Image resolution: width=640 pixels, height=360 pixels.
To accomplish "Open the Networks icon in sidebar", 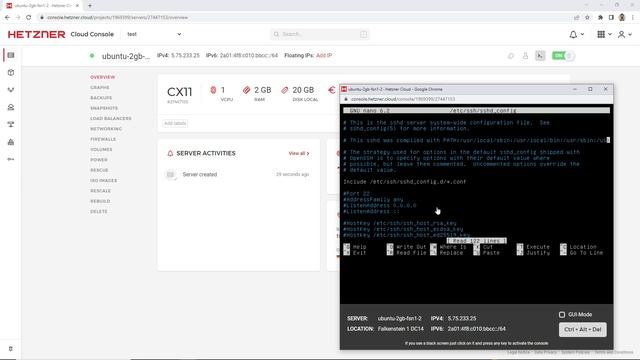I will (x=11, y=124).
